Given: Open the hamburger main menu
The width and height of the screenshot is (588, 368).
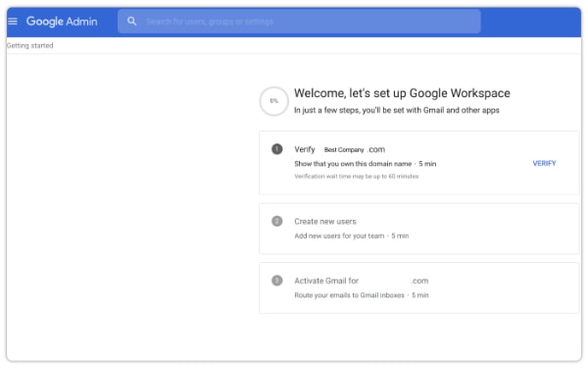Looking at the screenshot, I should coord(13,21).
